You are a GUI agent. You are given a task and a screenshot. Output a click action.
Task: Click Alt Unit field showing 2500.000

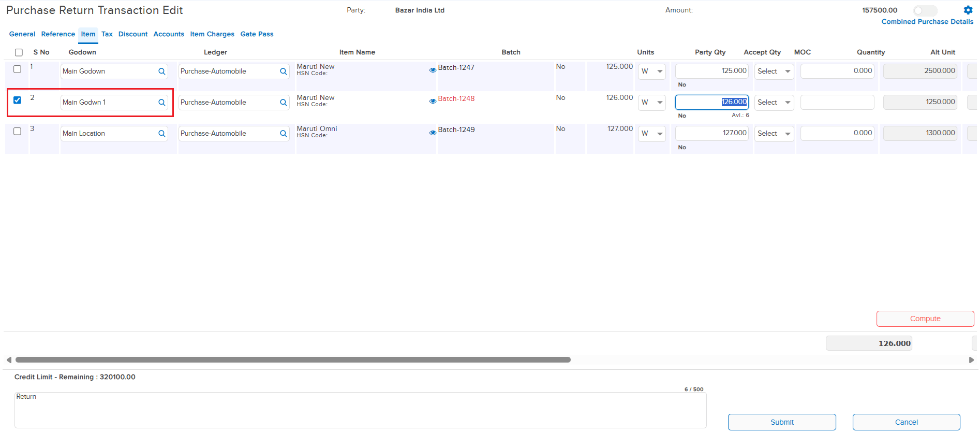[x=920, y=71]
